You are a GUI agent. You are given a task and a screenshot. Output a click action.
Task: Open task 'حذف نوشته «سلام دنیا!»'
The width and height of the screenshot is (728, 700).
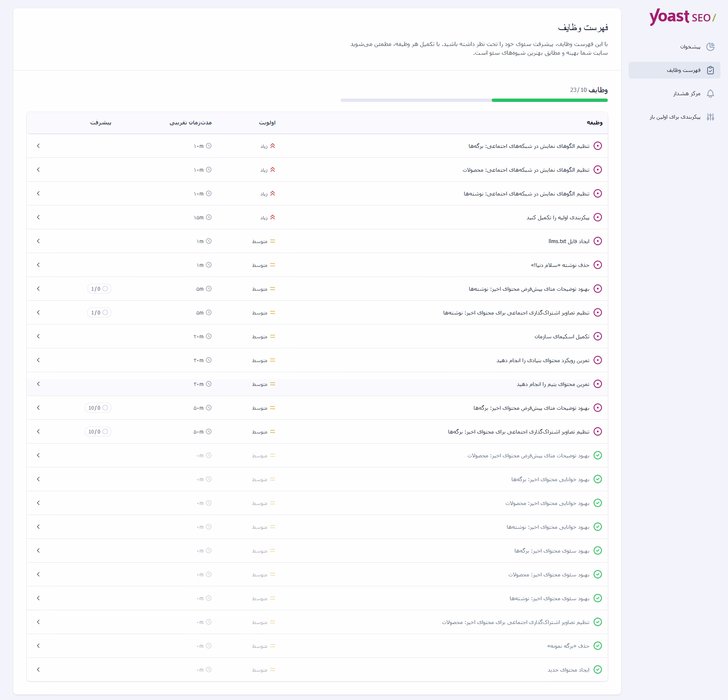(560, 265)
